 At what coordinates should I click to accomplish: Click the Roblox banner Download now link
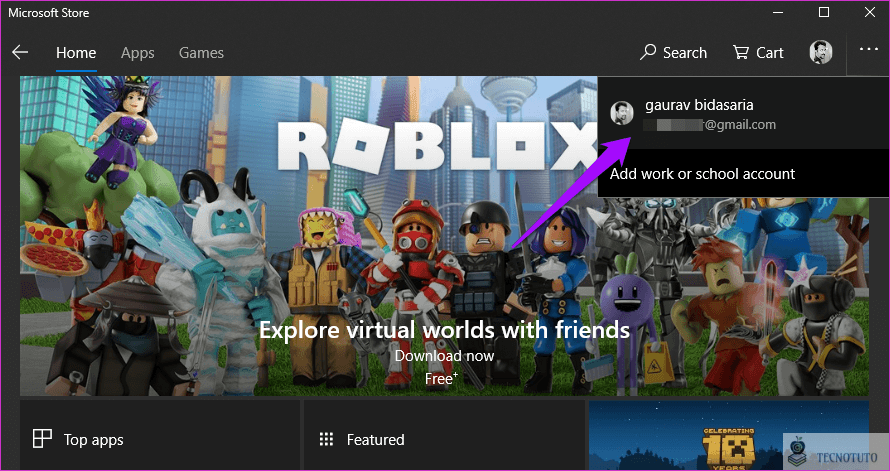(444, 356)
